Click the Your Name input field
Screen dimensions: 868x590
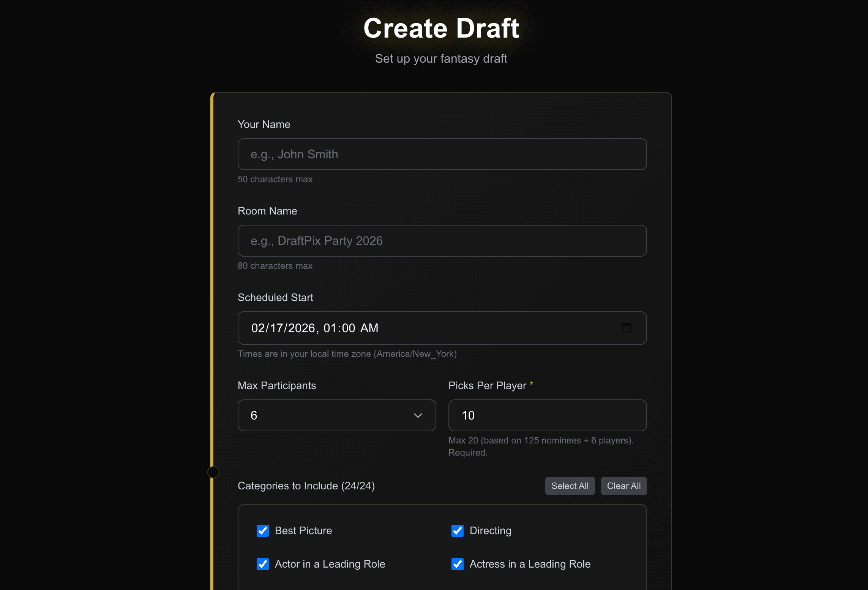(x=442, y=154)
